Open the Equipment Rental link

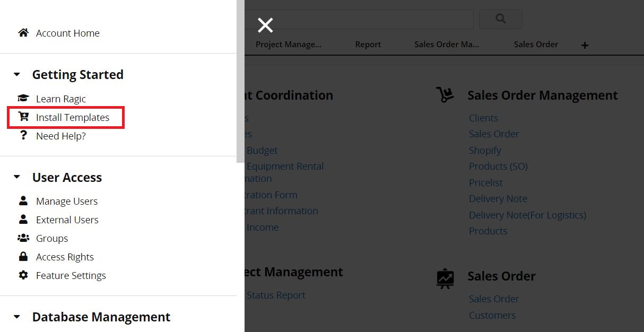click(x=285, y=167)
